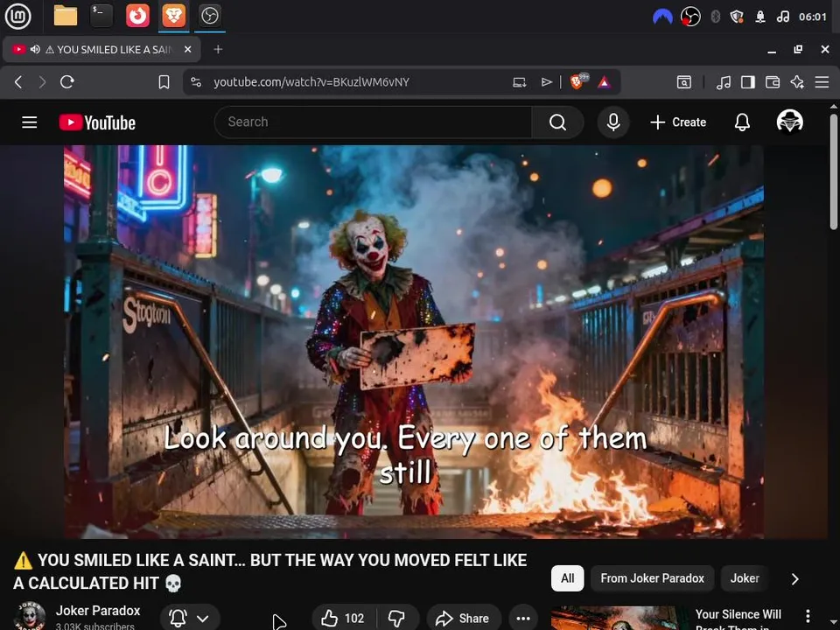
Task: Open the music note sound tray icon
Action: point(782,17)
